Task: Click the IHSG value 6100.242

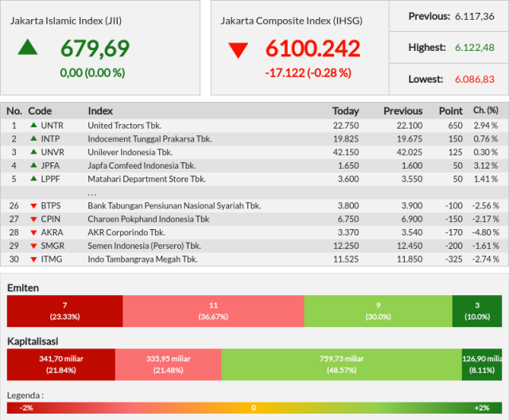Action: click(x=313, y=49)
